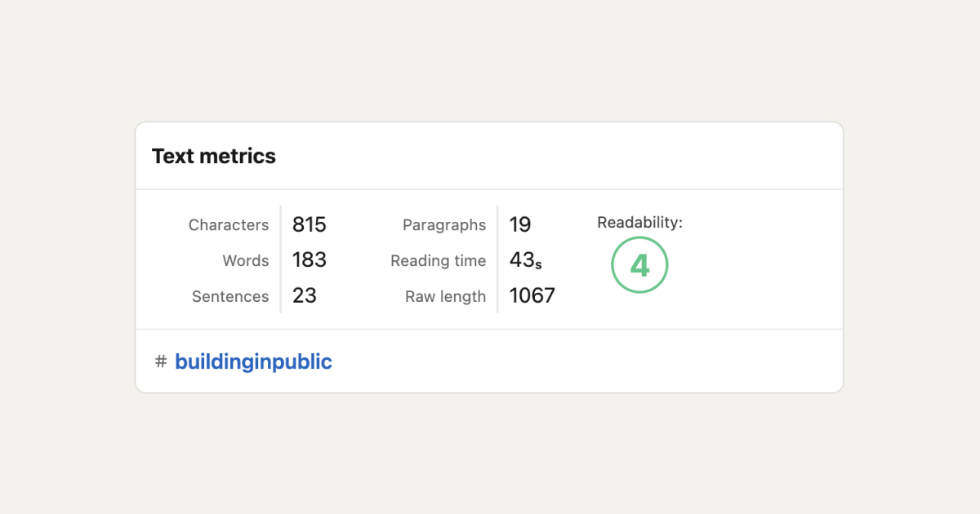Click the Readability label
This screenshot has height=514, width=980.
pos(639,222)
